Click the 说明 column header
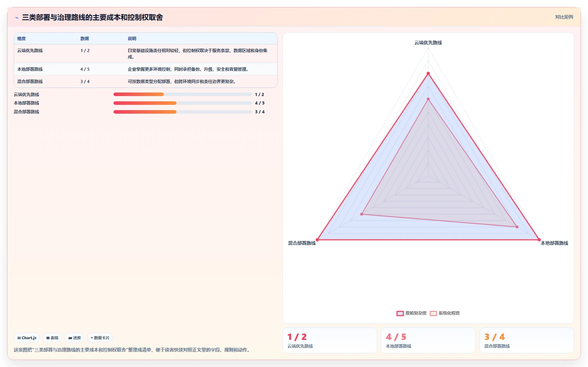This screenshot has height=367, width=588. point(132,39)
